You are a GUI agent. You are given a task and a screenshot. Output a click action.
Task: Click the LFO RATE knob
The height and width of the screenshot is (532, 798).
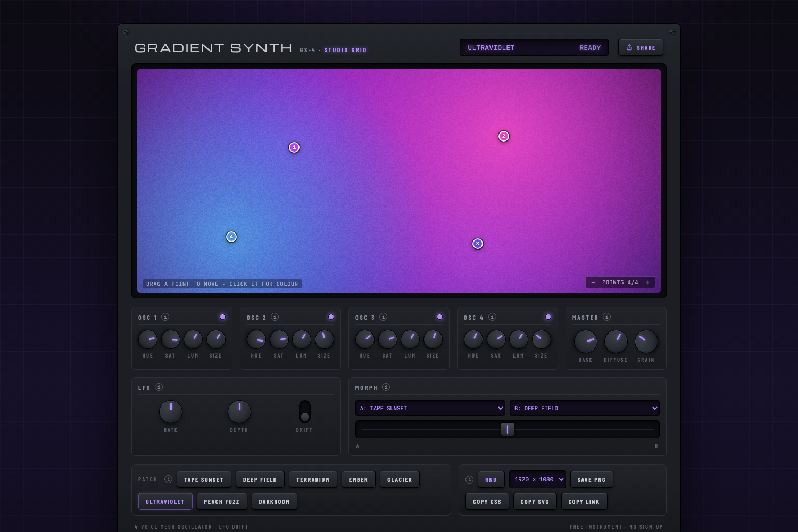tap(171, 412)
